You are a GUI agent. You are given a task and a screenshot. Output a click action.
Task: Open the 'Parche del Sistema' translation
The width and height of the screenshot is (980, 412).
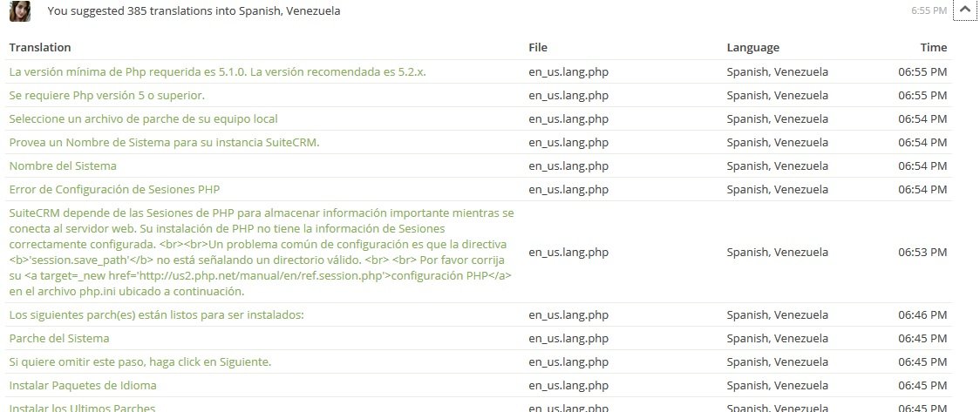(59, 338)
